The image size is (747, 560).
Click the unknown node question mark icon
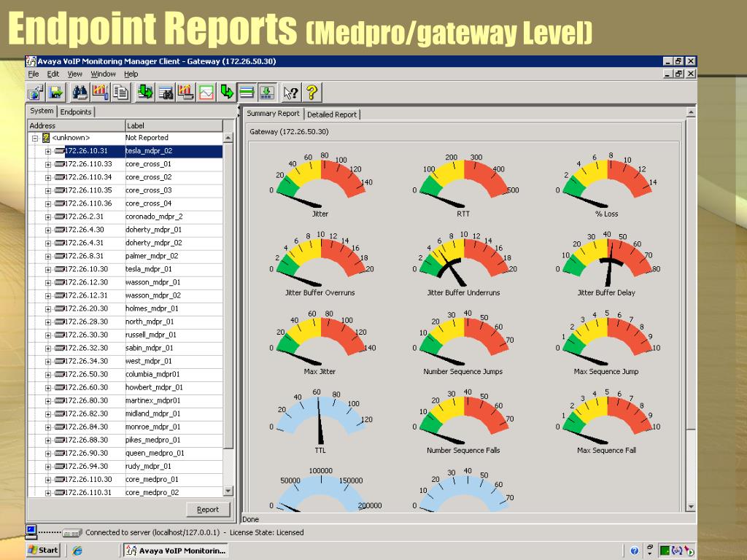pos(46,138)
